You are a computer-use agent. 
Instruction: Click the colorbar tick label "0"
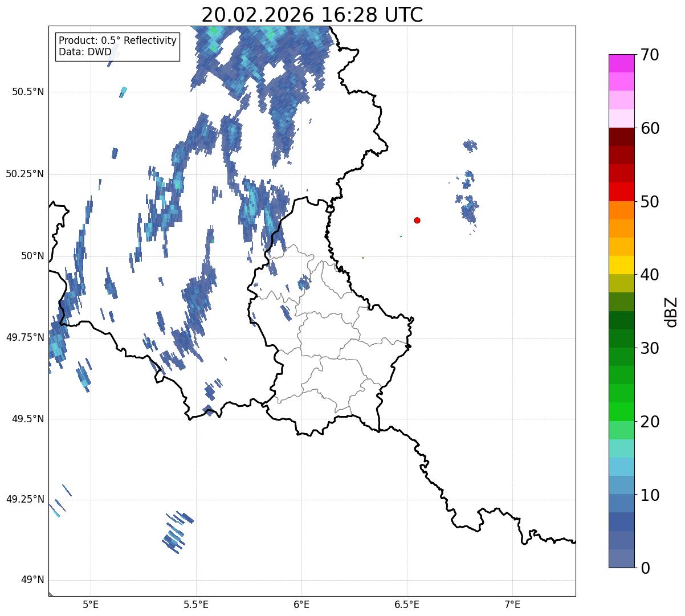click(x=645, y=568)
